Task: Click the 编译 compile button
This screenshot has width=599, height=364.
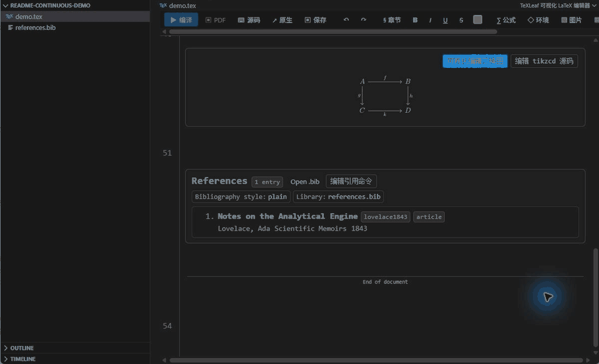Action: pos(181,20)
